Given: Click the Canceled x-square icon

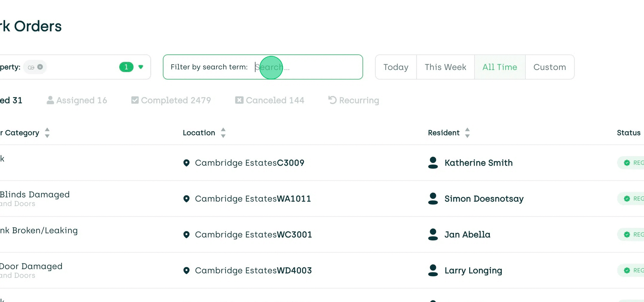Looking at the screenshot, I should pyautogui.click(x=239, y=100).
